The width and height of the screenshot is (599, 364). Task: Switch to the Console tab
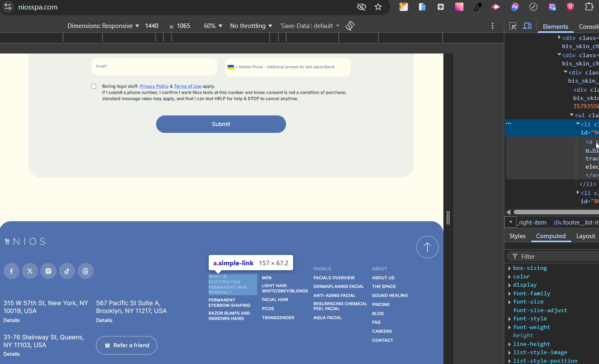(x=588, y=26)
